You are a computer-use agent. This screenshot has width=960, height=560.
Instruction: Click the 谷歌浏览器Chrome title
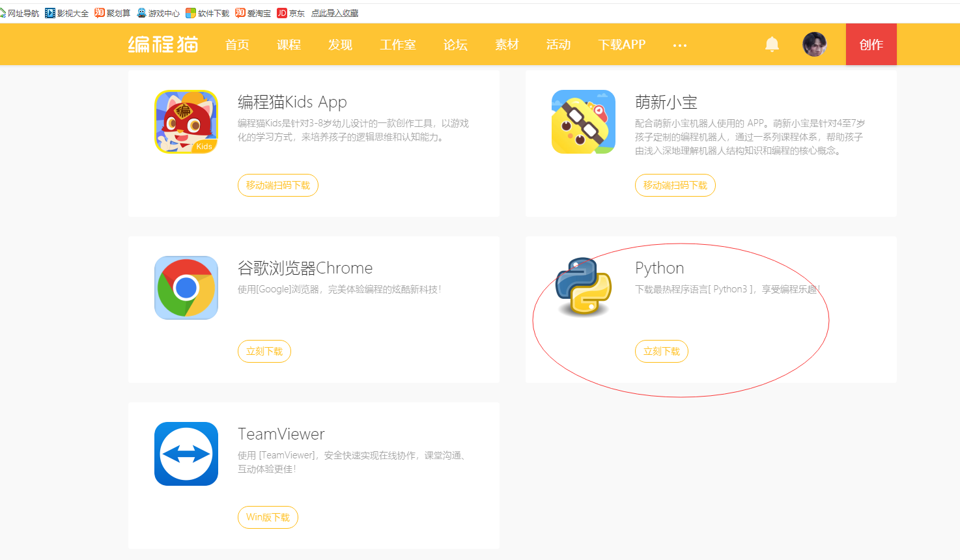(x=305, y=268)
